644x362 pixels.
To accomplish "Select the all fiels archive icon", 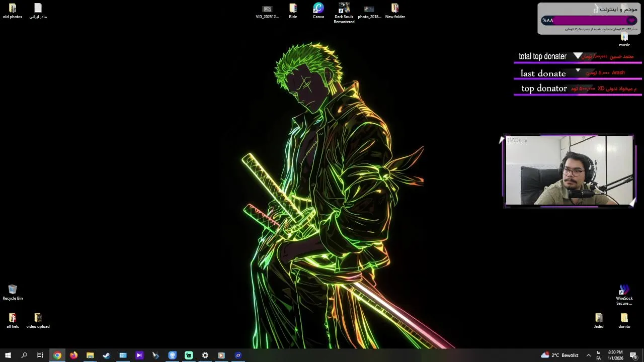I will 13,321.
